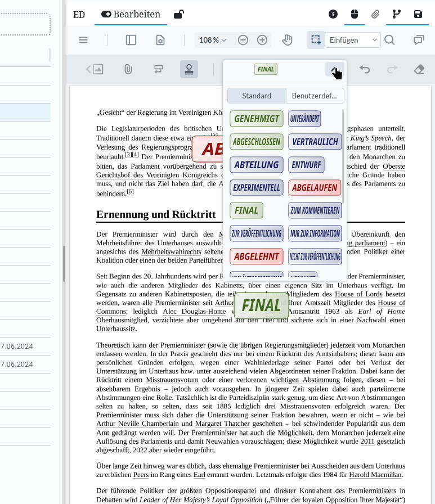Select the pan hand tool

coord(287,40)
